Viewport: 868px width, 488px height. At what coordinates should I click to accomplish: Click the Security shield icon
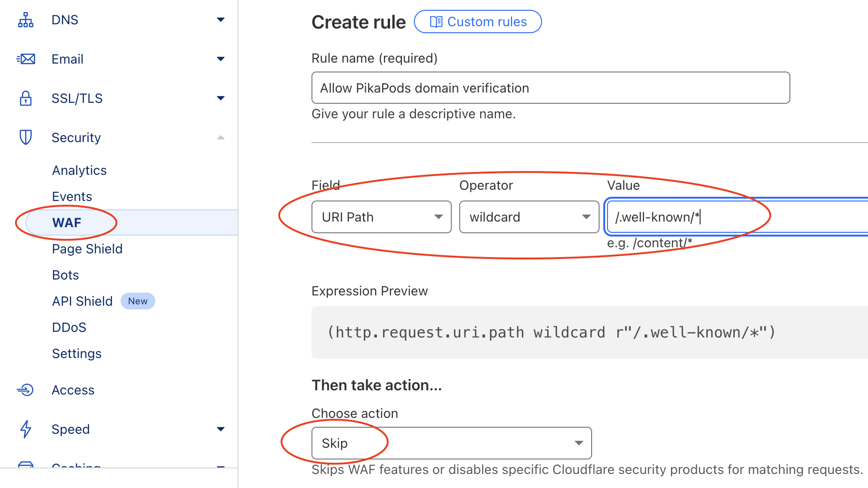pyautogui.click(x=26, y=137)
